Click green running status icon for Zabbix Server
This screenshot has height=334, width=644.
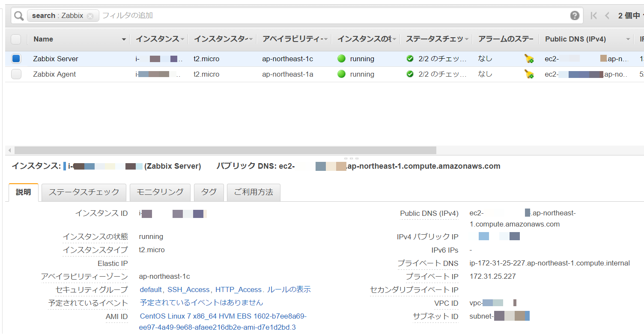(341, 59)
